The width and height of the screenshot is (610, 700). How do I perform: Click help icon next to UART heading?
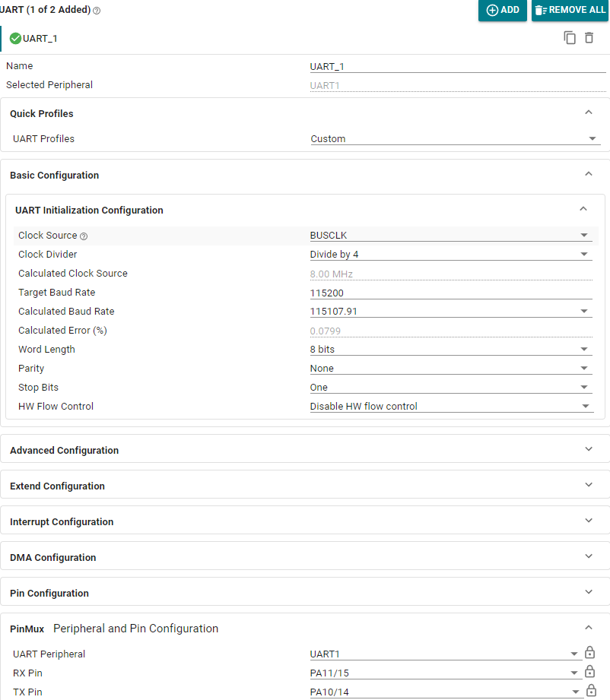pyautogui.click(x=97, y=11)
